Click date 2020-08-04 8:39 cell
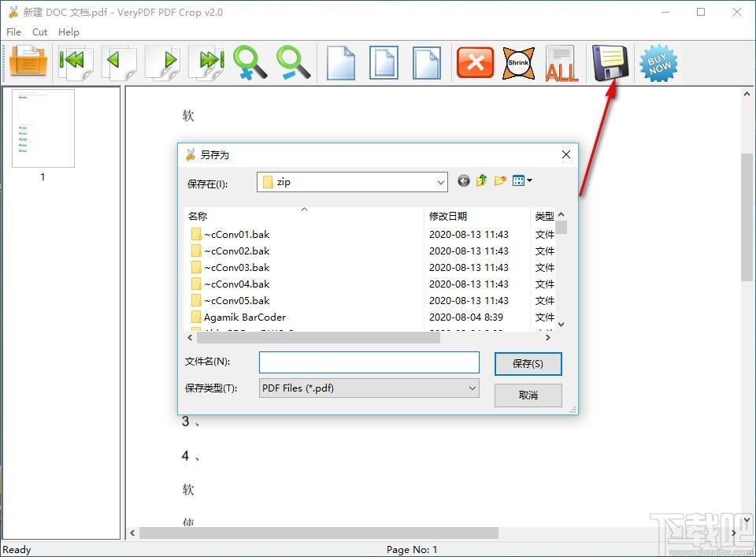Image resolution: width=756 pixels, height=557 pixels. coord(466,317)
